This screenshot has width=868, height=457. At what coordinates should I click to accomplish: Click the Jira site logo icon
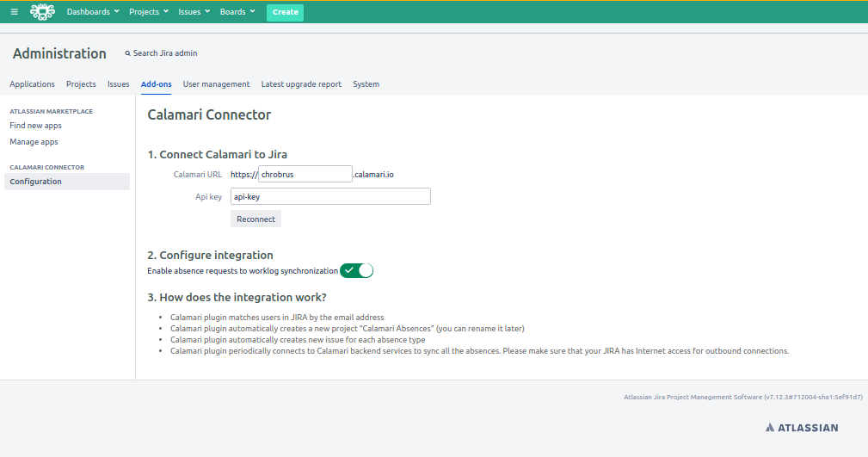43,12
